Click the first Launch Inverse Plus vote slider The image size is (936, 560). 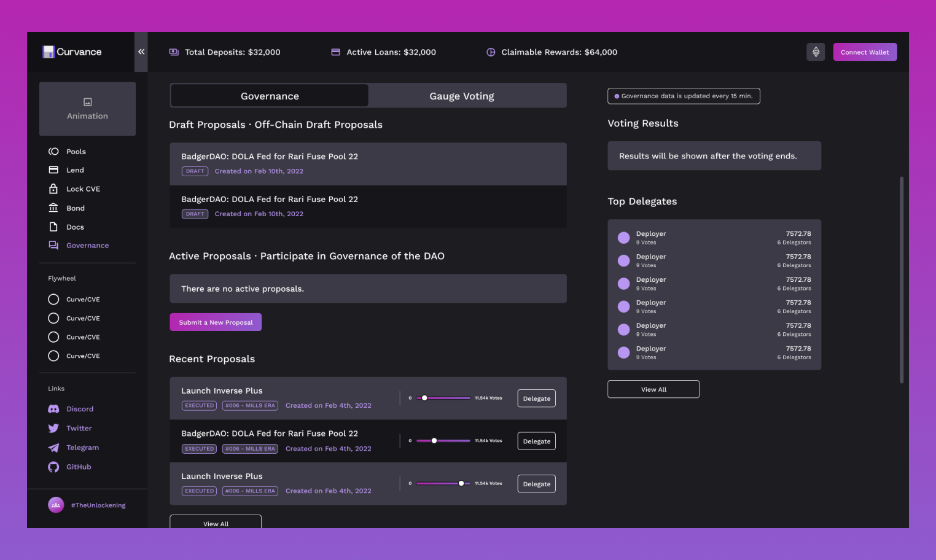(443, 398)
